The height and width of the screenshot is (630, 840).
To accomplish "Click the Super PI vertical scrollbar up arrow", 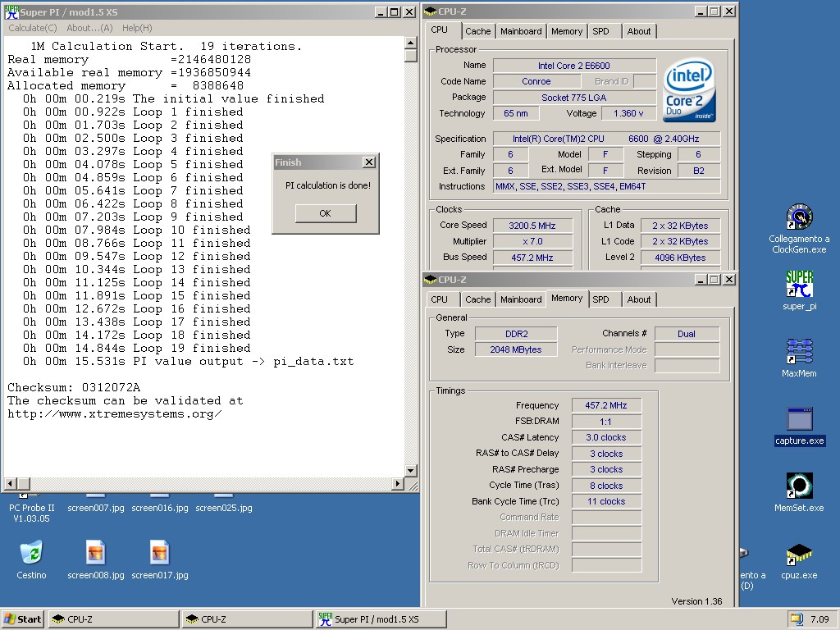I will tap(410, 43).
